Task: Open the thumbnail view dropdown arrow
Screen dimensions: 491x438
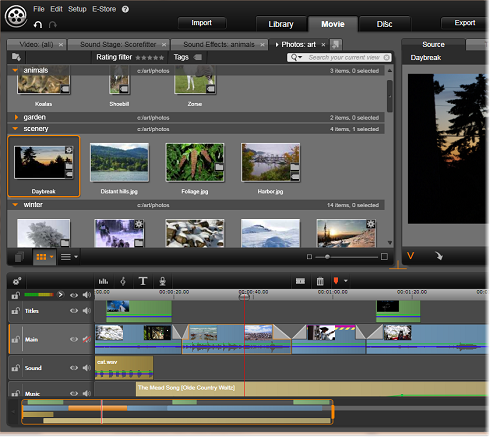Action: [x=51, y=257]
